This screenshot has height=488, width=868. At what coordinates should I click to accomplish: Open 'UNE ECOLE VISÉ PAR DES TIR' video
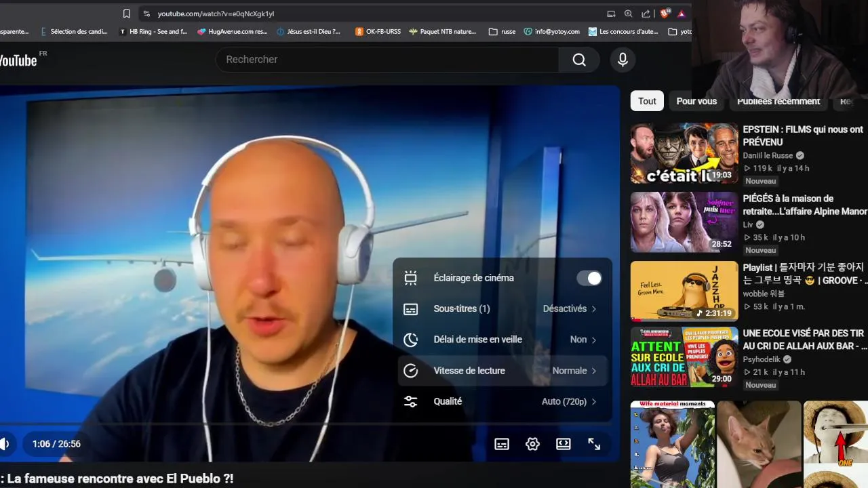(805, 340)
